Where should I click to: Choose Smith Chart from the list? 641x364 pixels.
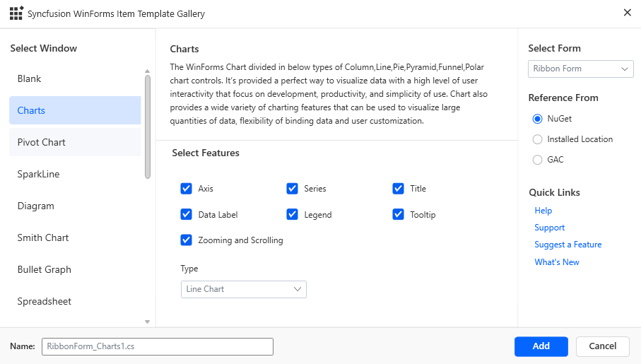[x=75, y=237]
